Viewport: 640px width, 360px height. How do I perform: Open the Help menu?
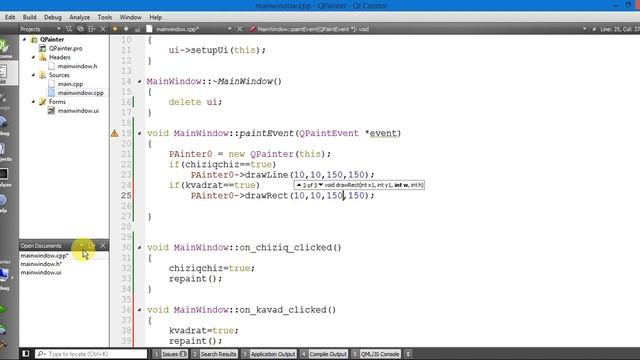[x=156, y=17]
